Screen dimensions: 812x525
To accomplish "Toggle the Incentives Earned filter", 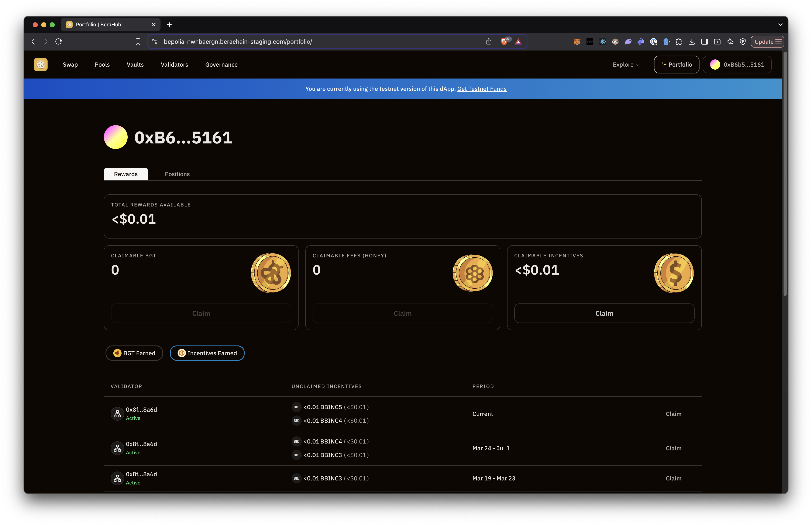I will (207, 353).
